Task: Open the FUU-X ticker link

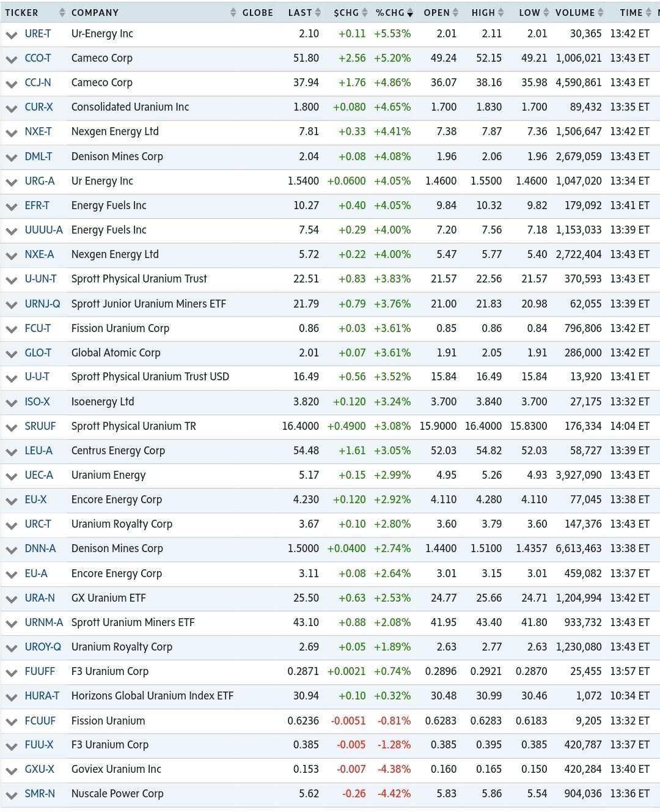Action: point(39,745)
